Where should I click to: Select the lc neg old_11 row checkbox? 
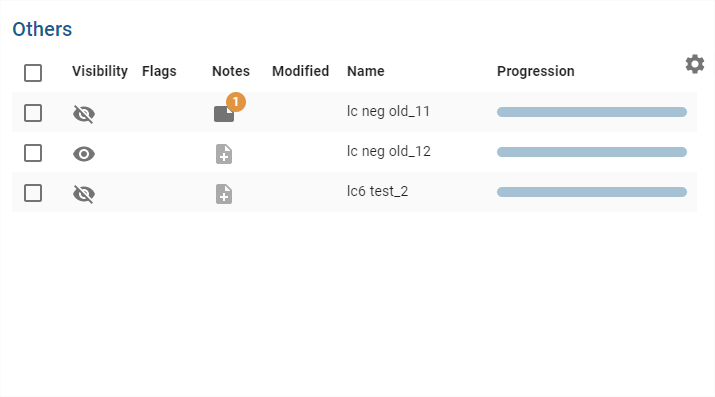pos(33,113)
